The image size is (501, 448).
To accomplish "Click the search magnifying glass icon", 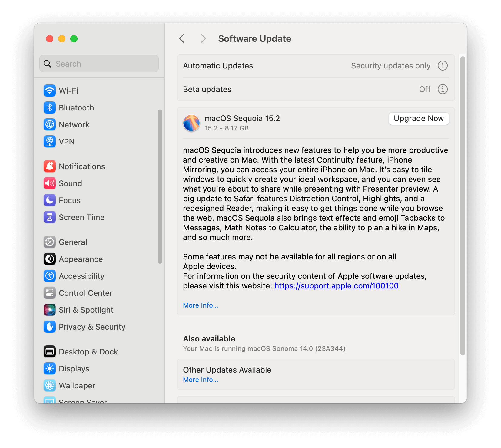I will pyautogui.click(x=48, y=64).
